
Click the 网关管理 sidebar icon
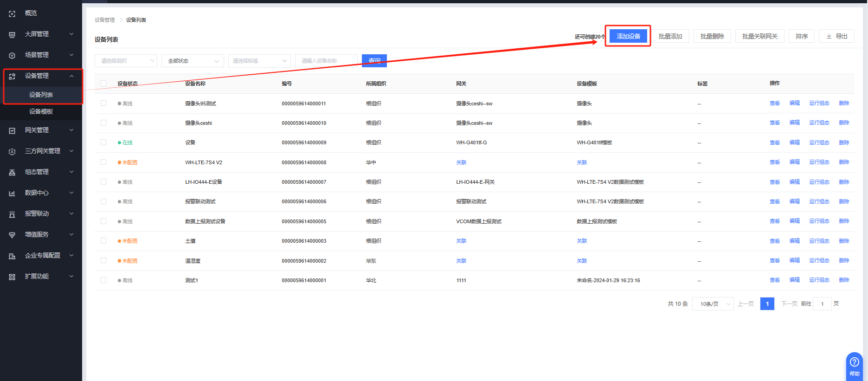[x=12, y=131]
